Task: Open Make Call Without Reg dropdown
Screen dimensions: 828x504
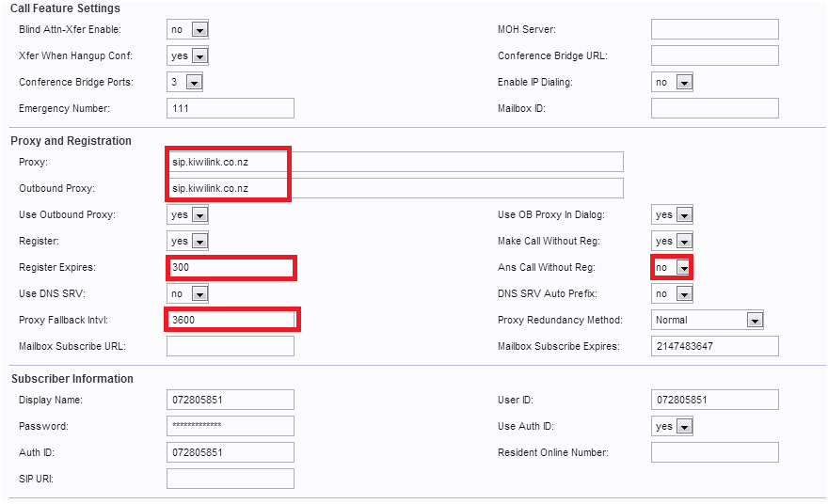Action: (672, 241)
